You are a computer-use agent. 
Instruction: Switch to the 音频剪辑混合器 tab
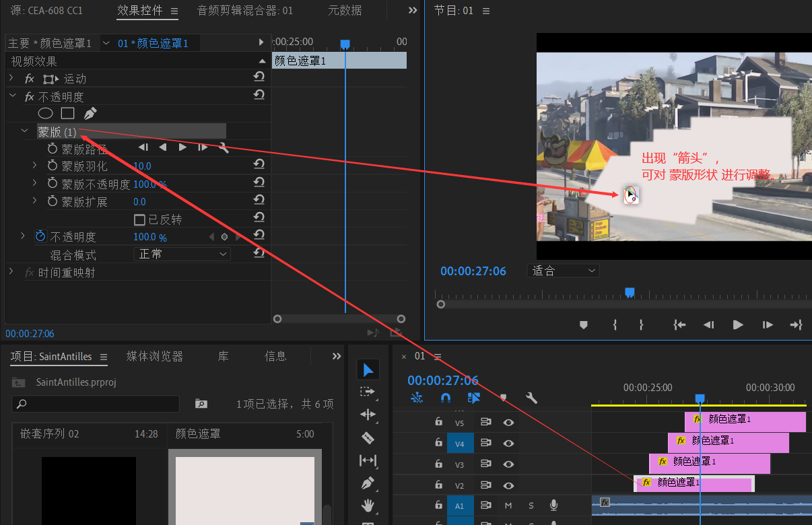[244, 10]
